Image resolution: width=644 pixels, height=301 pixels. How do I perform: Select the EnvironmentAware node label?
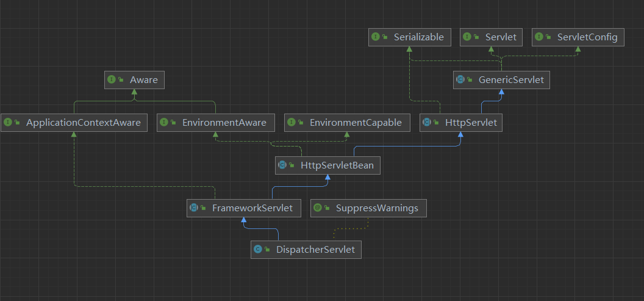click(x=224, y=123)
